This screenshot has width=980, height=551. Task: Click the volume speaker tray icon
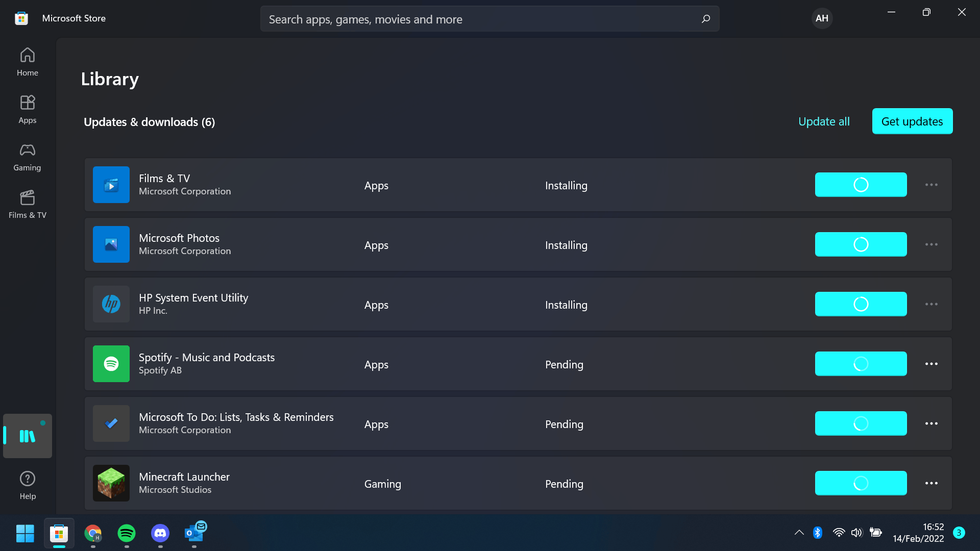857,533
